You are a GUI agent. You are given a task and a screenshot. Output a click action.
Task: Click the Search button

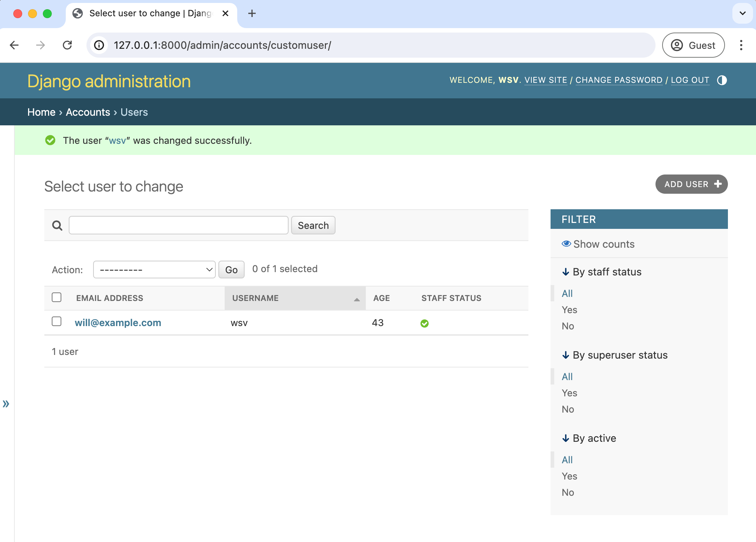pos(313,225)
